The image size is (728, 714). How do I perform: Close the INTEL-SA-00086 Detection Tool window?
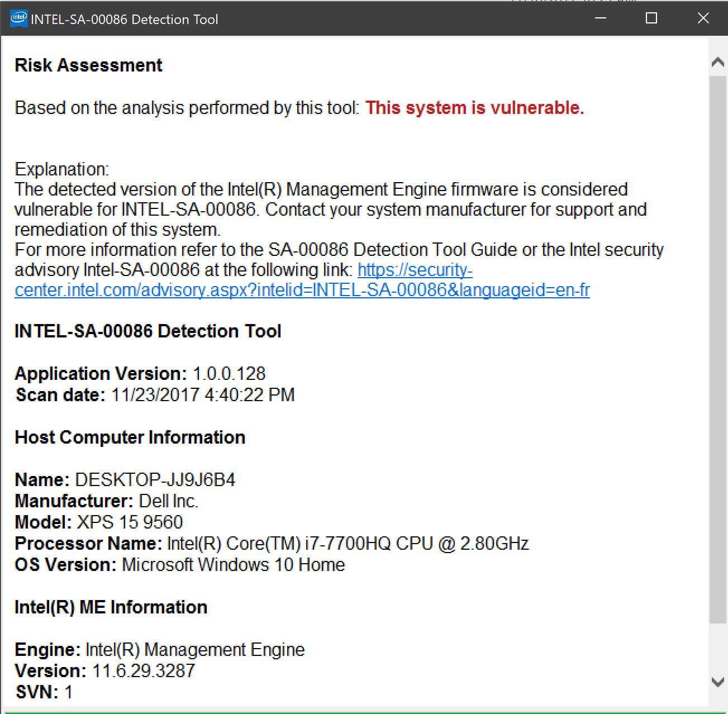pos(703,18)
